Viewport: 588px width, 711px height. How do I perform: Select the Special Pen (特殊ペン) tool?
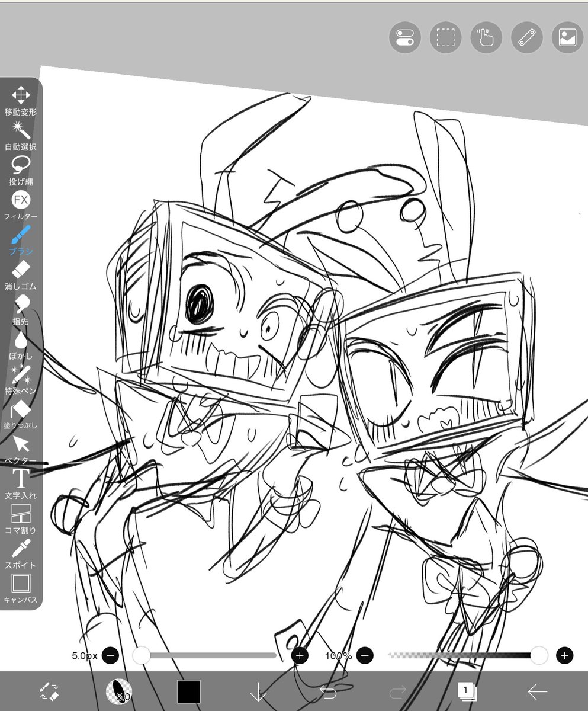pyautogui.click(x=21, y=380)
